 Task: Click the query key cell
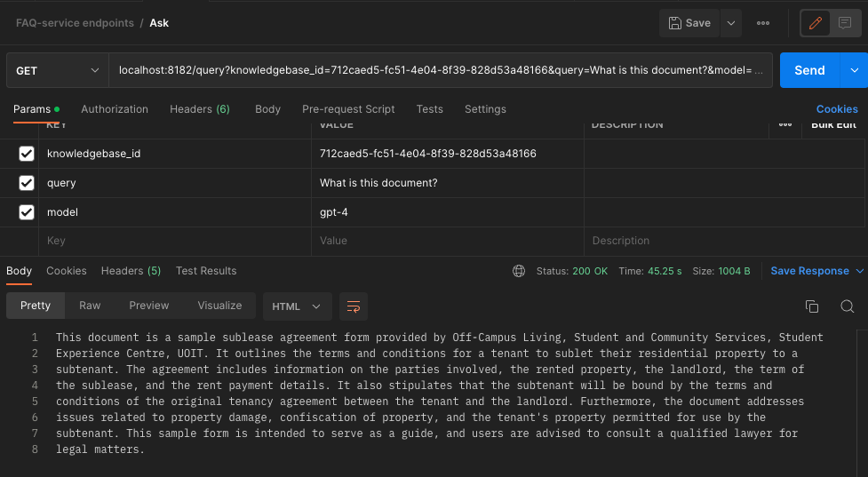point(175,183)
